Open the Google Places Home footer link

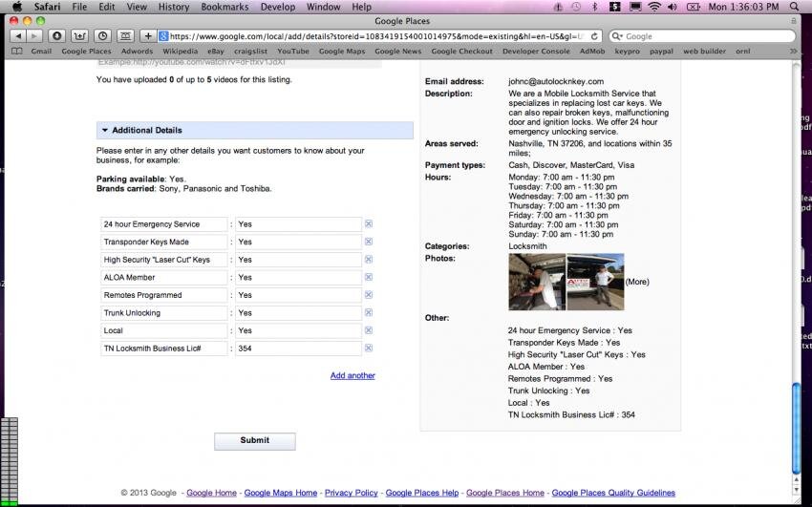505,493
